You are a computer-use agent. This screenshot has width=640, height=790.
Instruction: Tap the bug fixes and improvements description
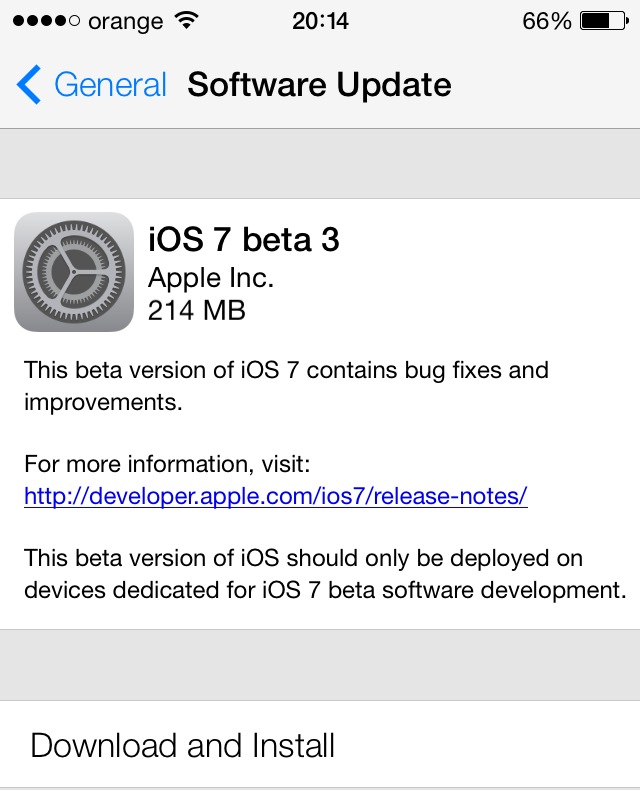[286, 385]
